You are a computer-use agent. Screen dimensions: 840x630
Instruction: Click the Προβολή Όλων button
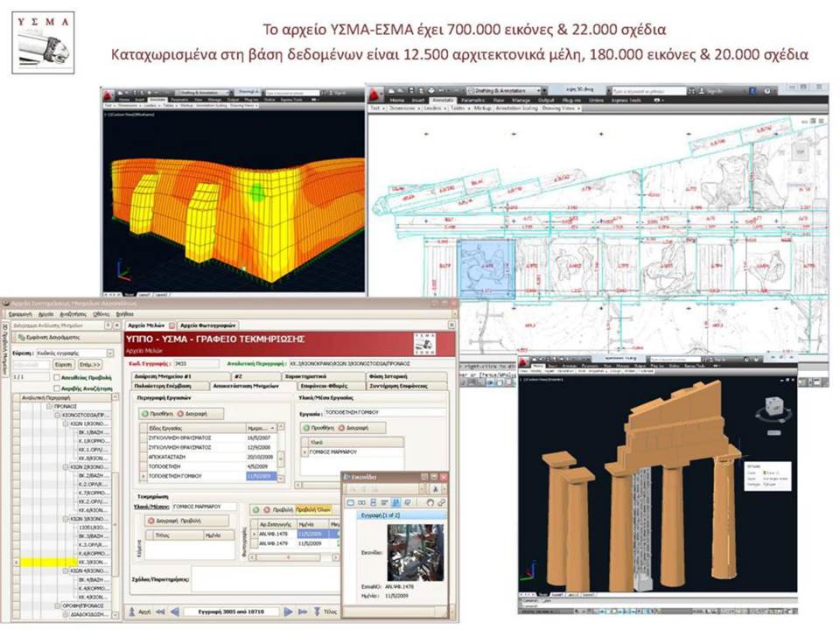coord(313,510)
